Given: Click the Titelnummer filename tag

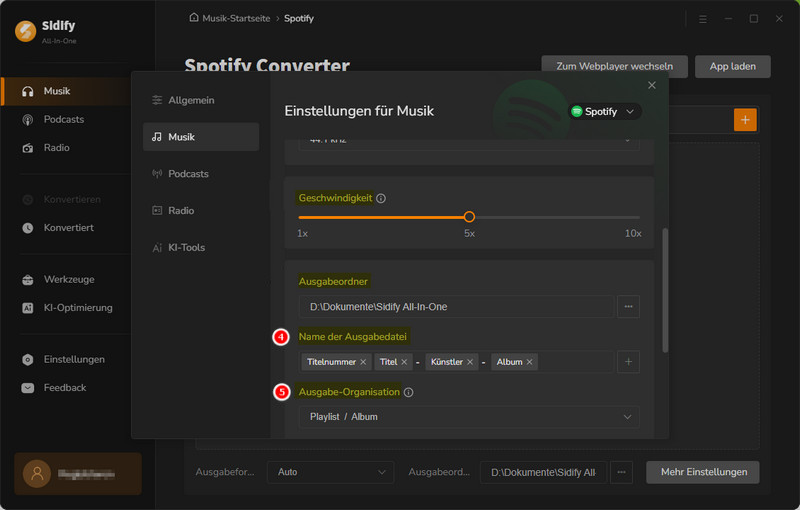Looking at the screenshot, I should [331, 362].
